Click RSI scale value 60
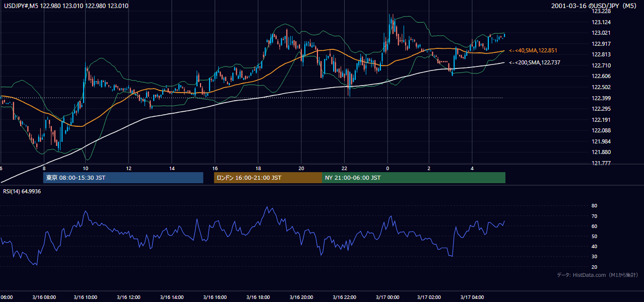 594,226
